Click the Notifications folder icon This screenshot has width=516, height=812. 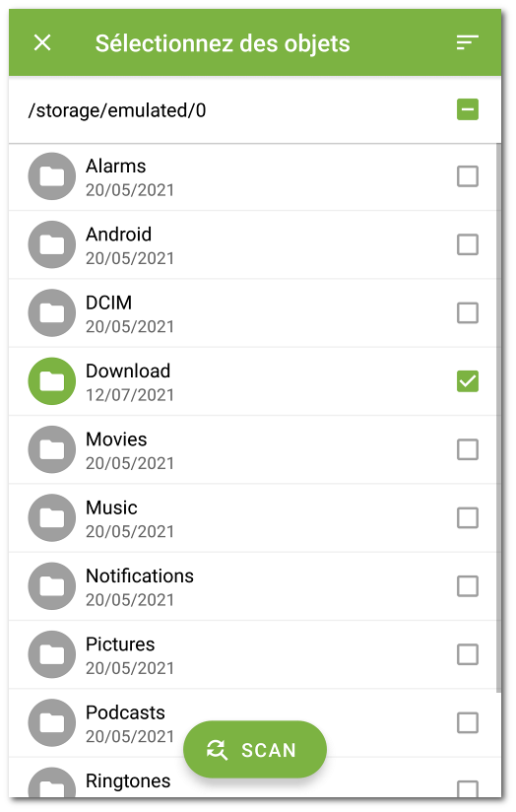tap(52, 586)
